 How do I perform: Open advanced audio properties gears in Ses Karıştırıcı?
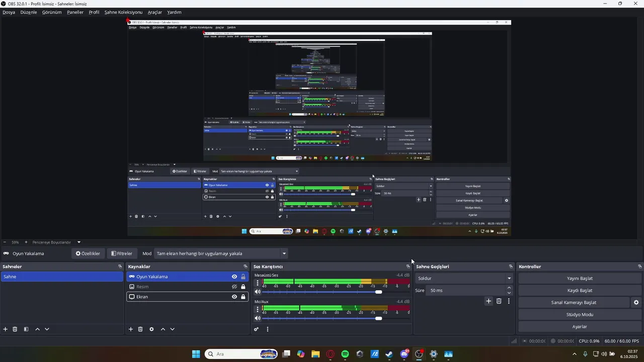tap(256, 329)
